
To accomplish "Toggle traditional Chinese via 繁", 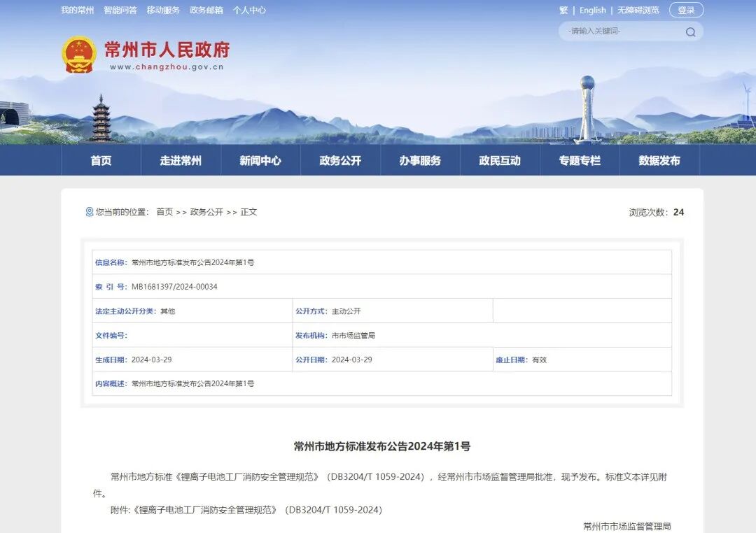I will 563,10.
